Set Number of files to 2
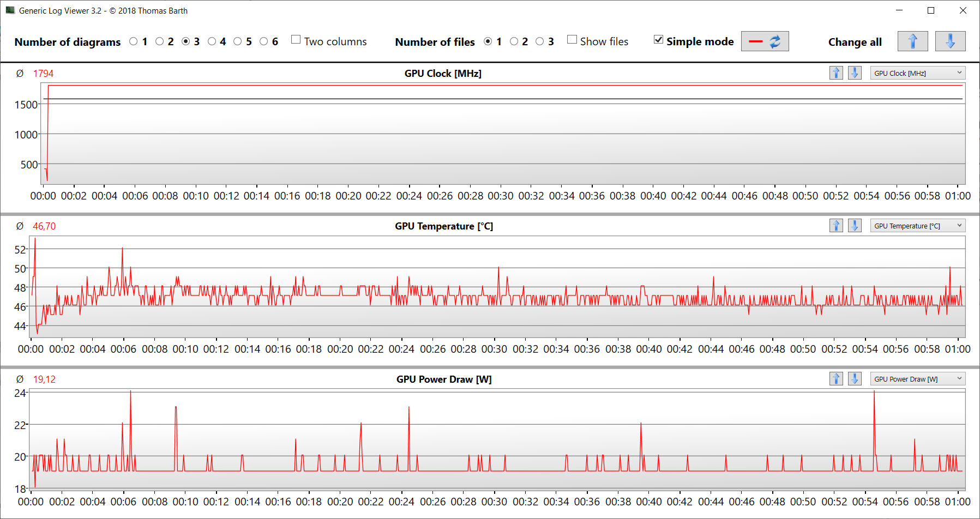 coord(514,41)
